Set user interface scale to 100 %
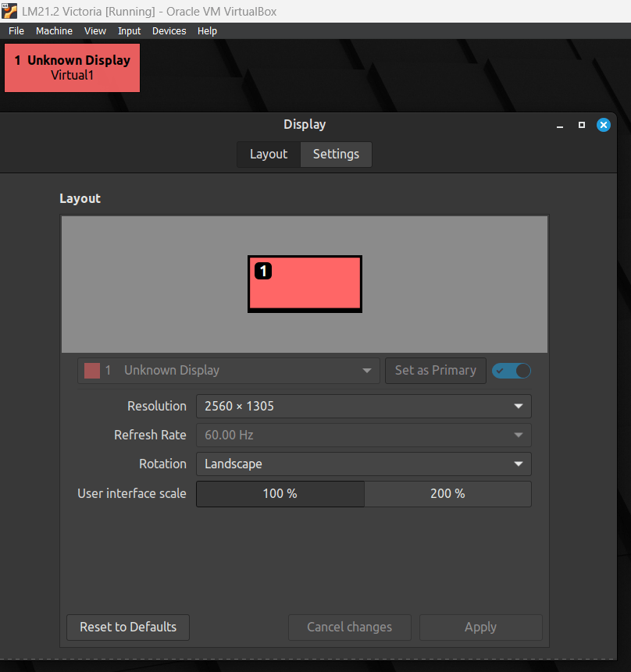Screen dimensions: 631x672 280,493
